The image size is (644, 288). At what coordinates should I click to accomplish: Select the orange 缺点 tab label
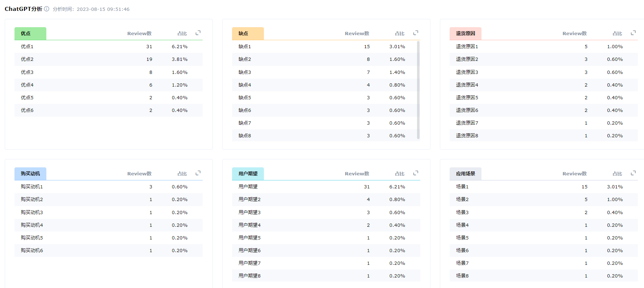(x=248, y=33)
